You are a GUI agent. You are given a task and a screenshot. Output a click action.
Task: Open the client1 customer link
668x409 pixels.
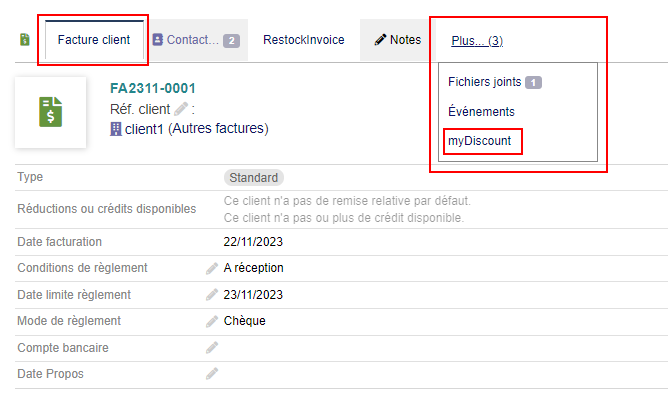(x=144, y=128)
